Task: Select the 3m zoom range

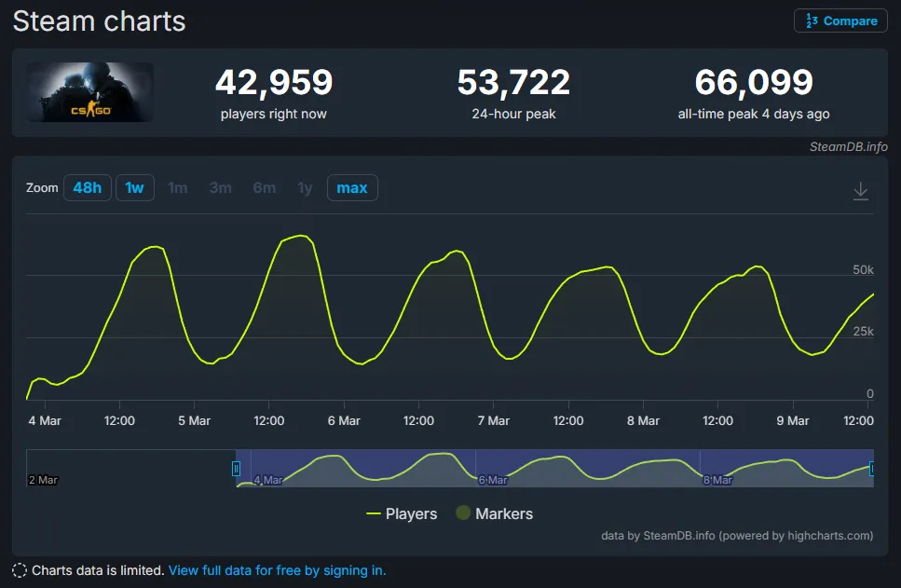Action: click(220, 187)
